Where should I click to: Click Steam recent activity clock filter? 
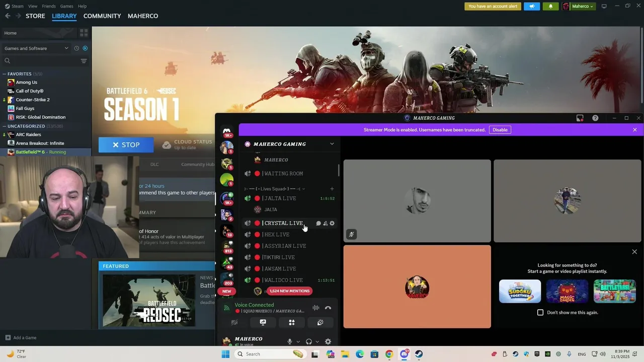pos(76,48)
